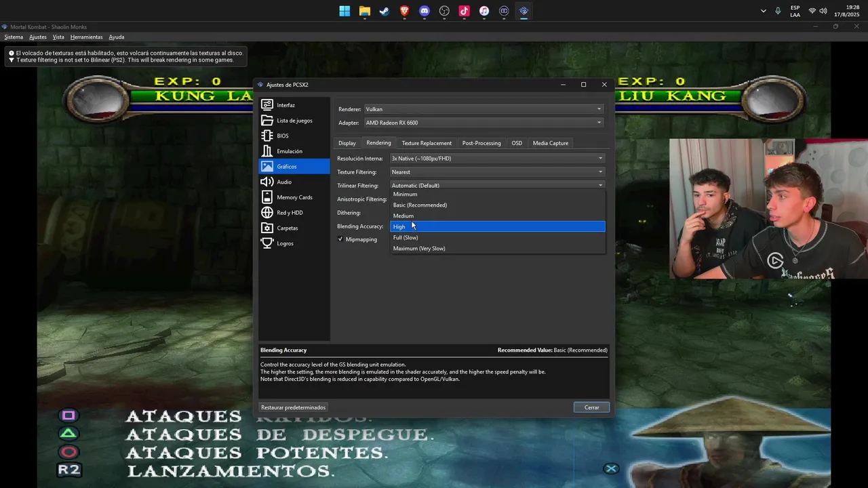This screenshot has height=488, width=868.
Task: Click the Windows Start button
Action: click(344, 11)
